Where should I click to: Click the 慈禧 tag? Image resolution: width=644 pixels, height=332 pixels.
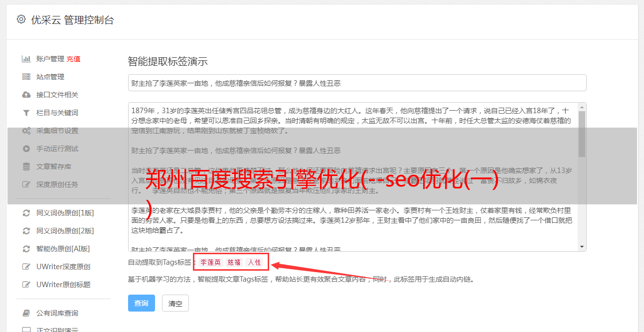coord(234,262)
